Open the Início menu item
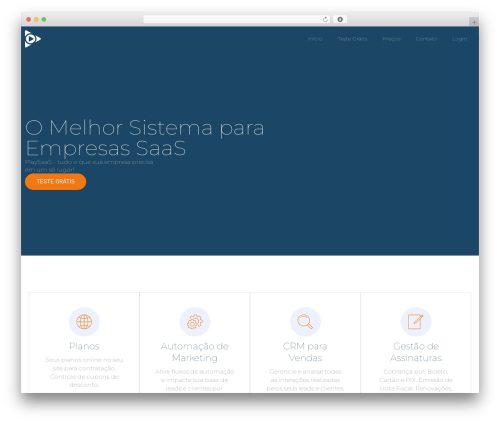The image size is (500, 423). click(x=315, y=39)
